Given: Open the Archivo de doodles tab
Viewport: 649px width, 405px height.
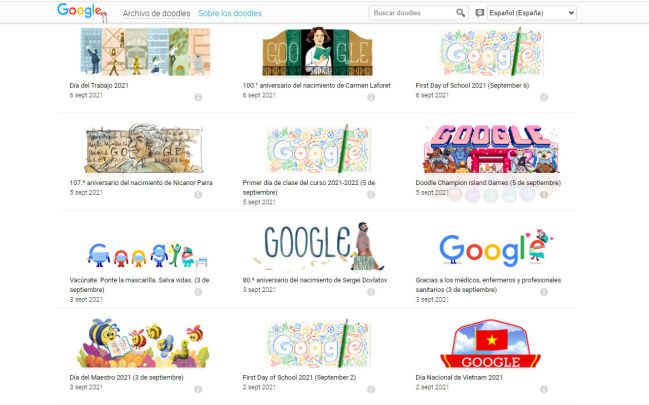Looking at the screenshot, I should [x=156, y=13].
